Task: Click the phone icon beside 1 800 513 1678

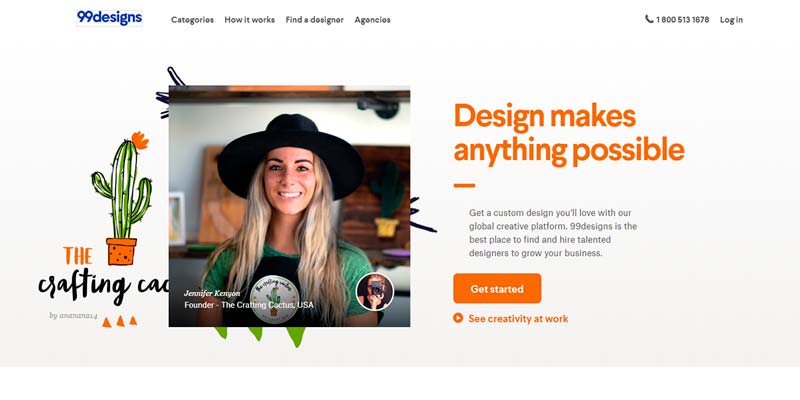Action: [649, 19]
